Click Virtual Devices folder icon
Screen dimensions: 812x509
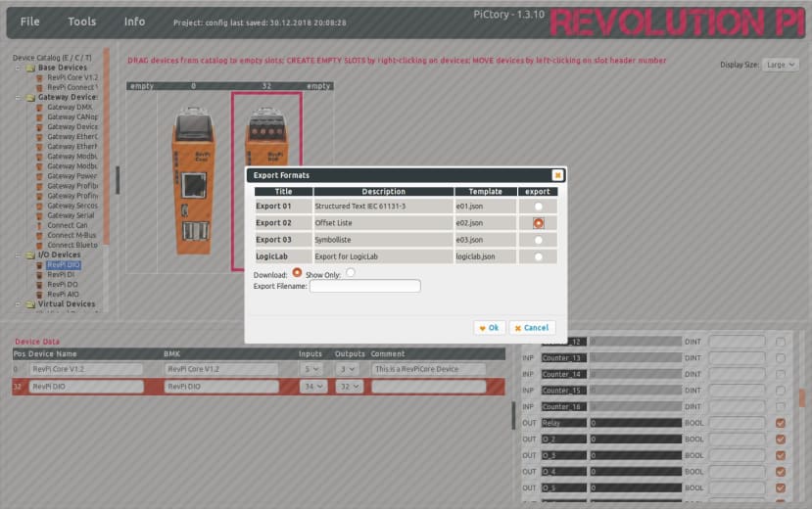pyautogui.click(x=30, y=304)
